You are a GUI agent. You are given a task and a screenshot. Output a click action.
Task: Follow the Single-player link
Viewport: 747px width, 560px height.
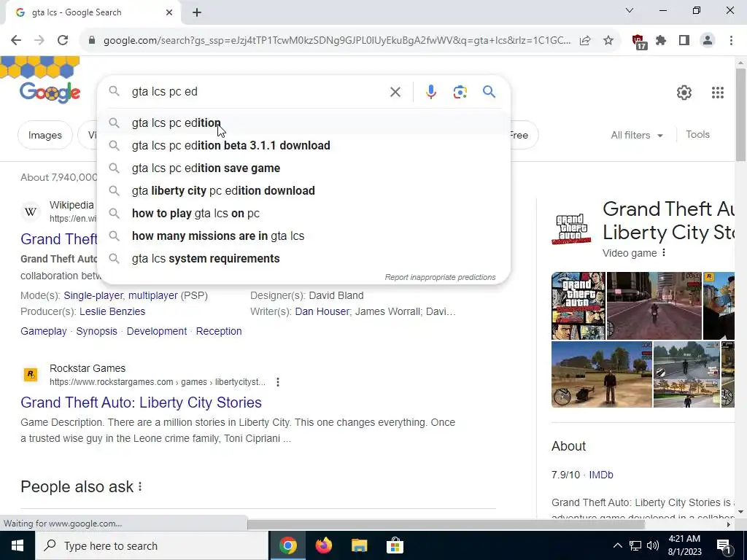(x=93, y=296)
